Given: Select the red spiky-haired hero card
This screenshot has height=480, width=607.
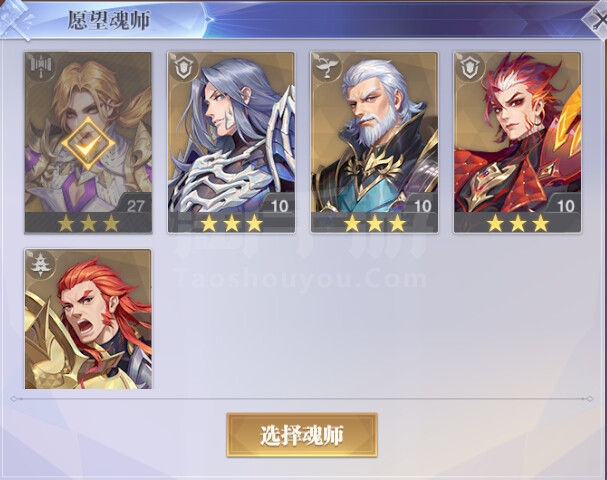Looking at the screenshot, I should point(518,143).
